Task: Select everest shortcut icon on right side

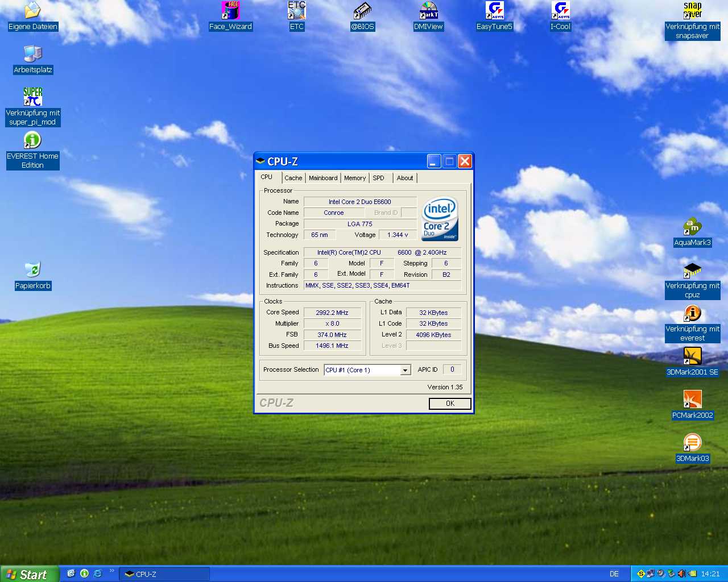Action: pos(692,313)
